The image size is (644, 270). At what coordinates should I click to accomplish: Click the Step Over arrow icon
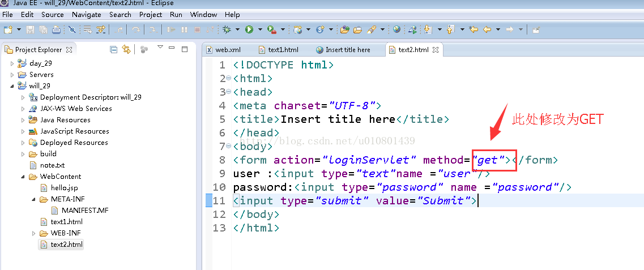click(x=135, y=29)
